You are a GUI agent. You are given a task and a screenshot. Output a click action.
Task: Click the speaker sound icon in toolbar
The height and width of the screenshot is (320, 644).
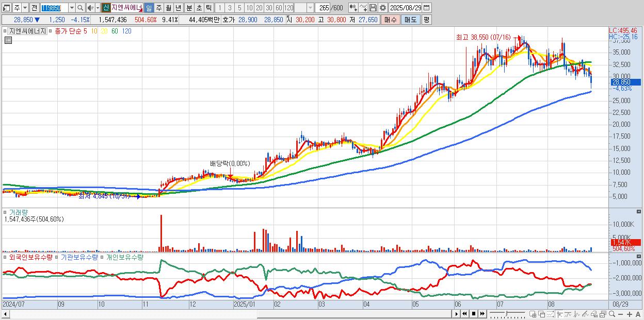90,8
